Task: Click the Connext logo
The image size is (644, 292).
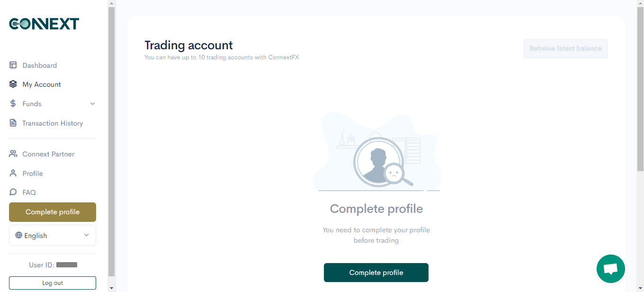Action: click(44, 24)
